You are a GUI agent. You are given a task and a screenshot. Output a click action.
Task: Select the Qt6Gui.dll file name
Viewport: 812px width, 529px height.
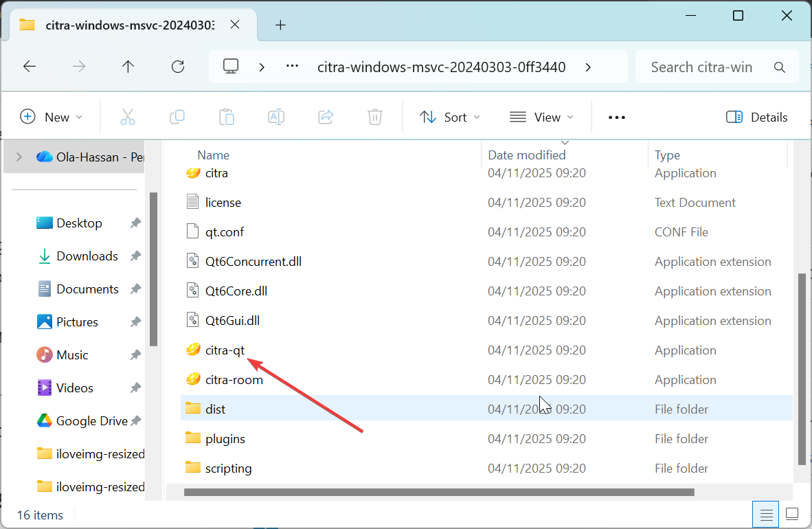[x=232, y=320]
